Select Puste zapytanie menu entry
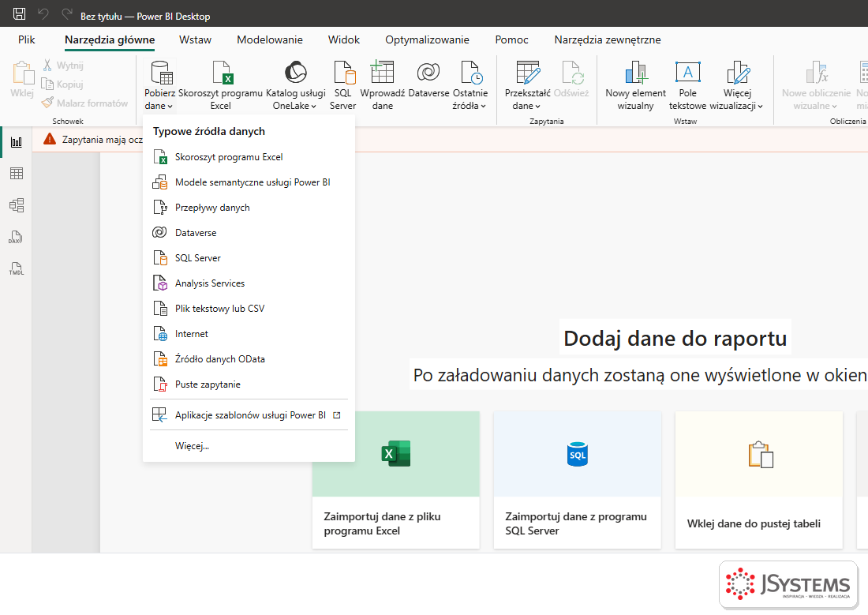Screen dimensions: 868x615 [x=249, y=384]
